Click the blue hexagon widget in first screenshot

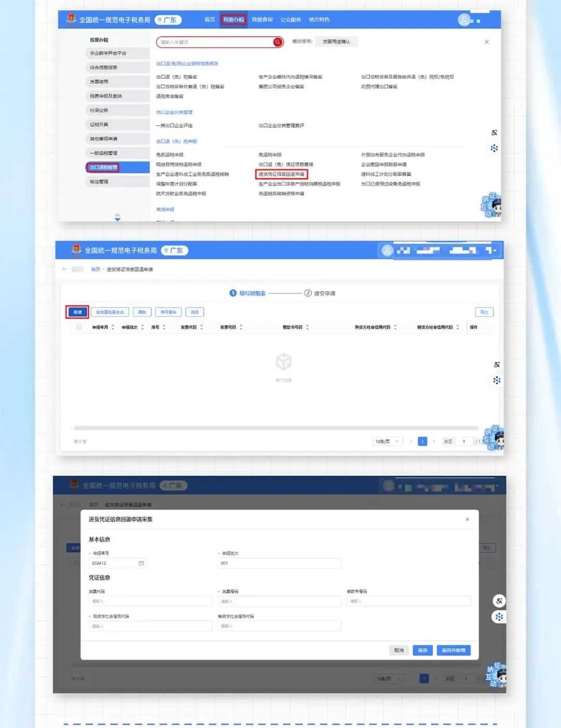click(x=494, y=149)
